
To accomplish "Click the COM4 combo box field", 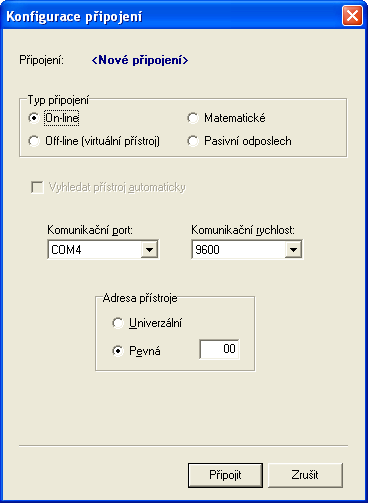I will 103,250.
